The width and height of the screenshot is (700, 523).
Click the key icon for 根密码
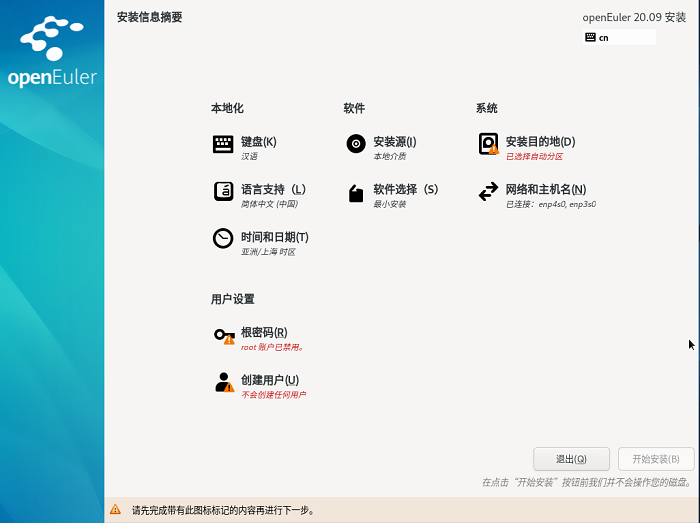223,335
